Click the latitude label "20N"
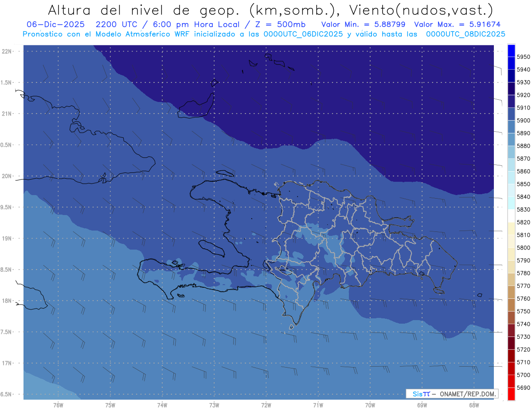 (7, 176)
